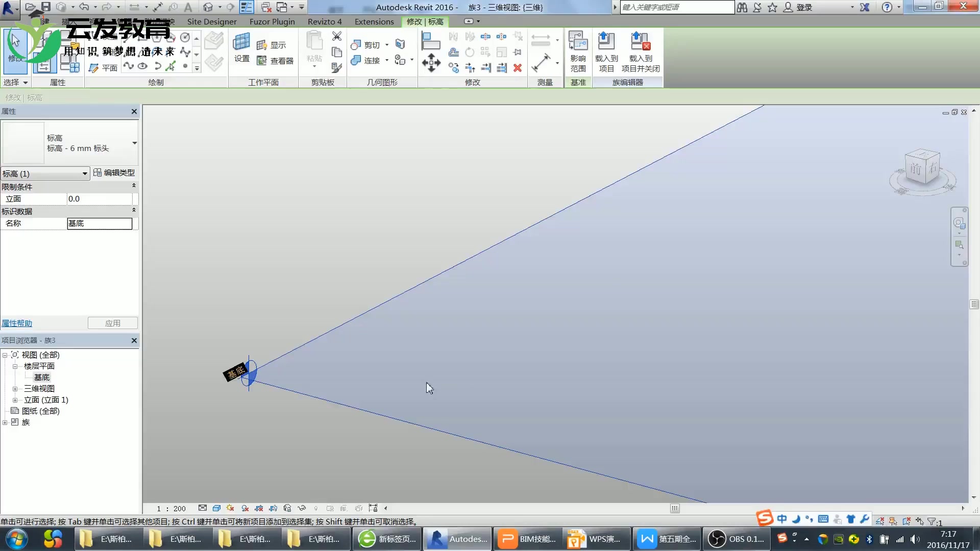Viewport: 980px width, 551px height.
Task: Toggle the crop view icon
Action: click(259, 508)
